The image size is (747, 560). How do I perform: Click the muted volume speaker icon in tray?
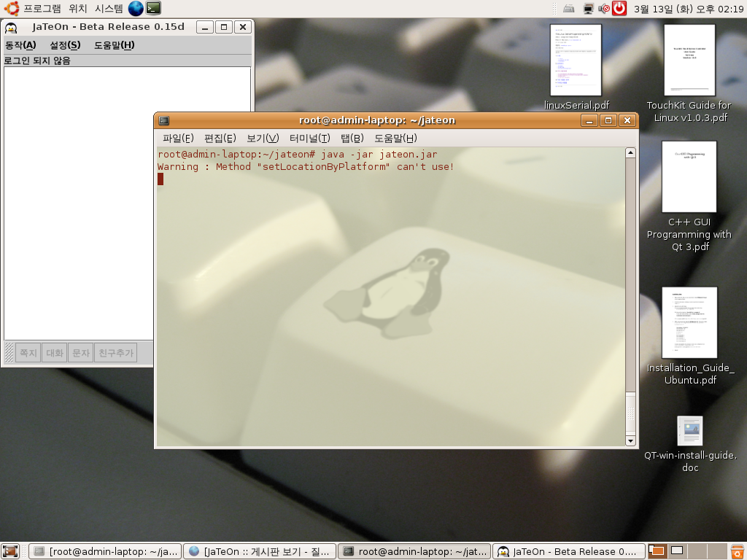coord(604,9)
